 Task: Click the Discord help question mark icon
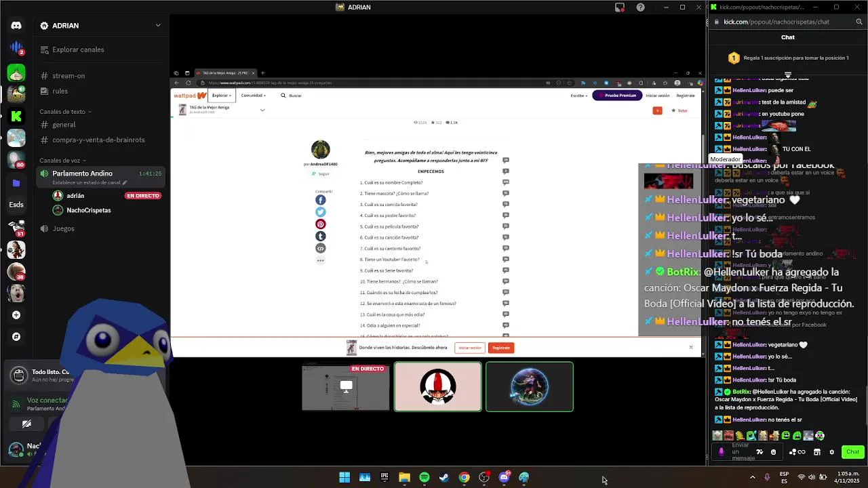(640, 7)
